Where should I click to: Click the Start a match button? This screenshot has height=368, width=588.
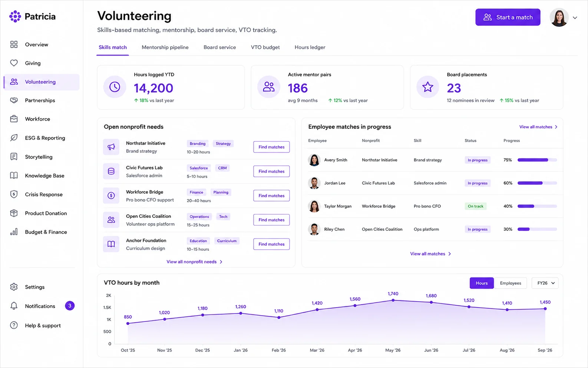(x=508, y=17)
